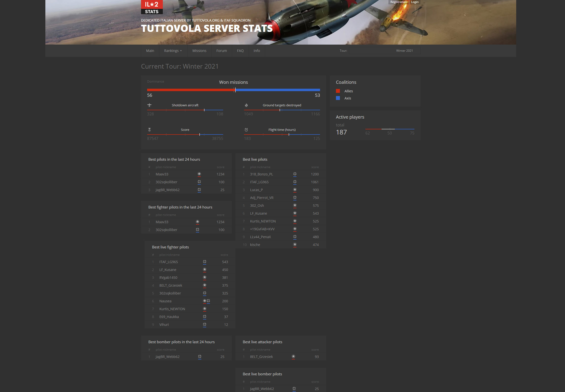The width and height of the screenshot is (565, 392).
Task: Click cross icon beside 302sqkolliber in fighter pilots last 24 hours
Action: tap(197, 230)
